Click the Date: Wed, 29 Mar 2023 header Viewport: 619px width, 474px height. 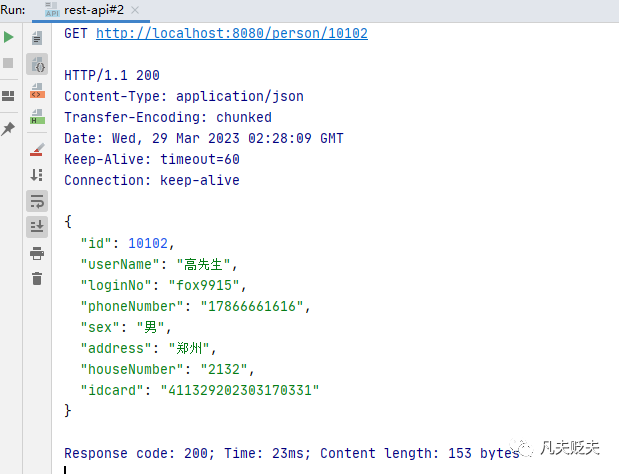(204, 139)
